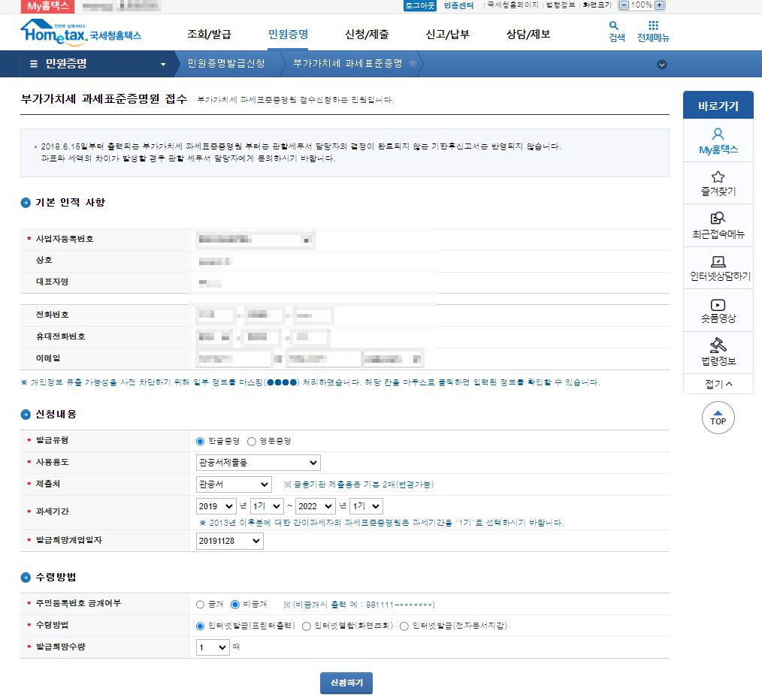Open the 사용용도 dropdown
The height and width of the screenshot is (700, 762).
(x=258, y=463)
